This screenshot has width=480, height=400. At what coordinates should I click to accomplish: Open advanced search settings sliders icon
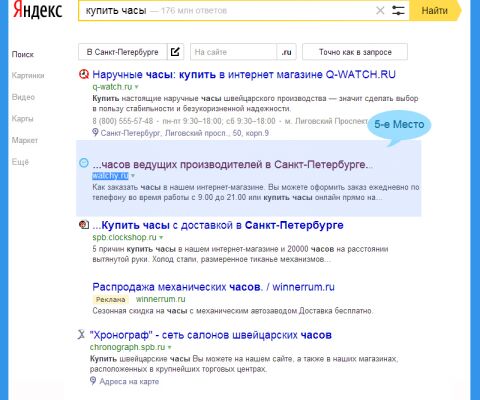398,10
